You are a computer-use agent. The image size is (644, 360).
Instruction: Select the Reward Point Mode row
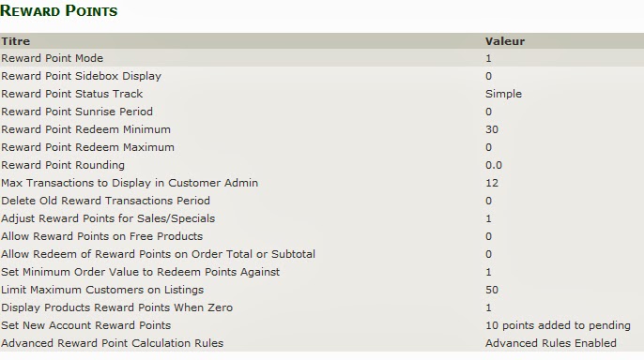click(322, 58)
